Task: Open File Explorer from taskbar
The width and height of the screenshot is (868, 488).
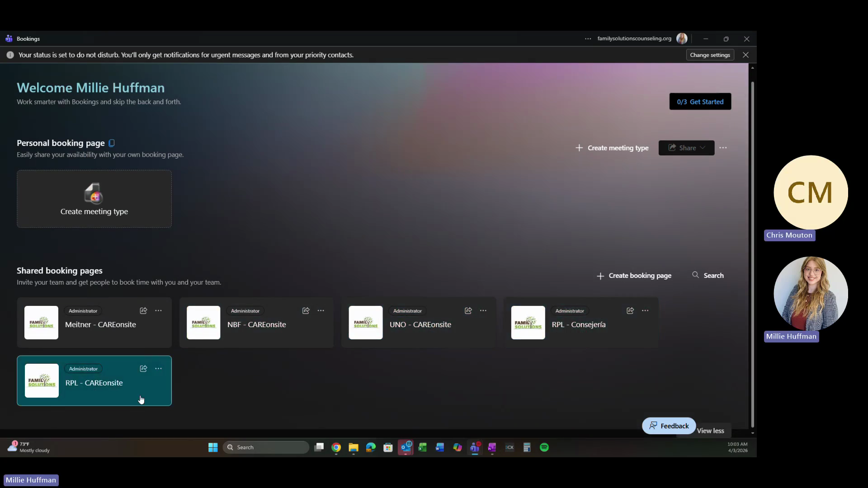Action: [354, 447]
